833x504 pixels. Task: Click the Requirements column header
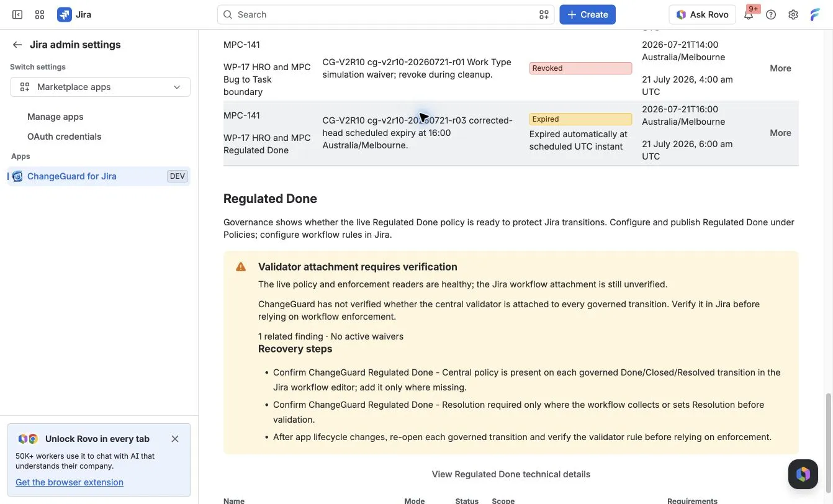coord(692,500)
